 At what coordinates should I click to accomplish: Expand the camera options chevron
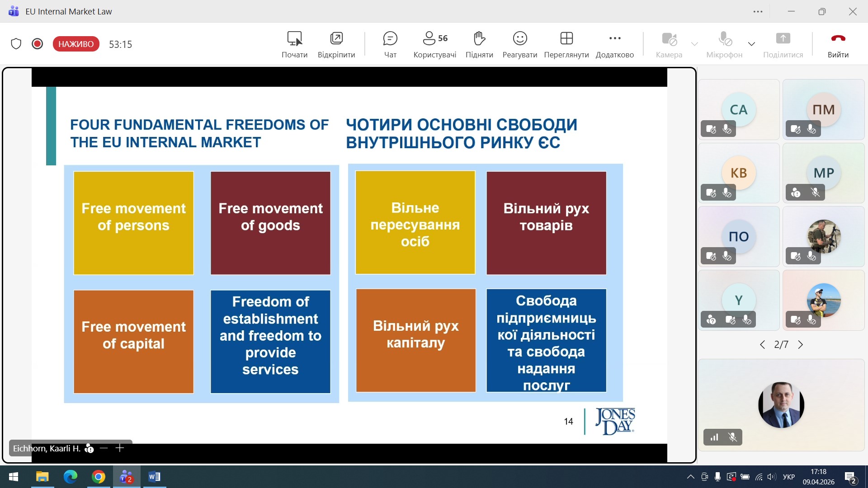(x=694, y=44)
